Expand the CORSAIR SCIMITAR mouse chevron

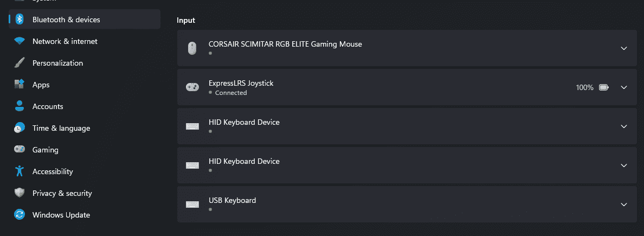coord(623,48)
